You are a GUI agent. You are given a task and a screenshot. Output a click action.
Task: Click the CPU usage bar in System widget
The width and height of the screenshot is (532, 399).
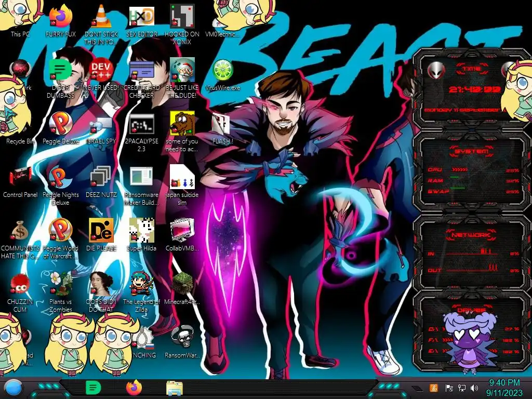(460, 169)
